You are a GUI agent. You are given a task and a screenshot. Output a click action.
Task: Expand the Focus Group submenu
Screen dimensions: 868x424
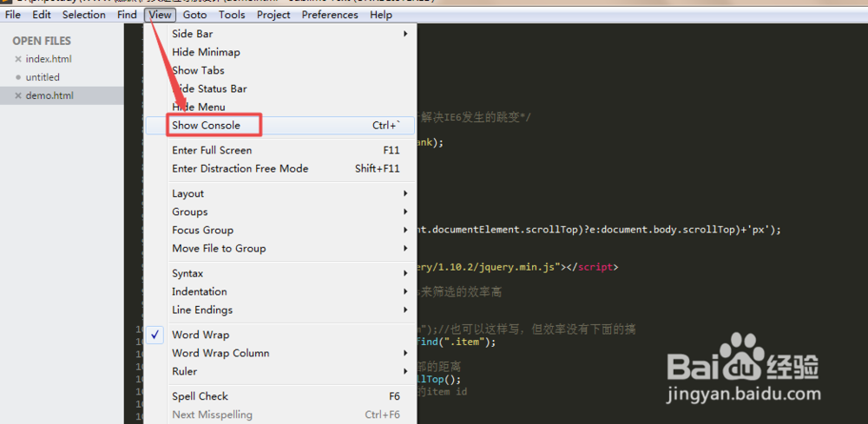[x=280, y=230]
